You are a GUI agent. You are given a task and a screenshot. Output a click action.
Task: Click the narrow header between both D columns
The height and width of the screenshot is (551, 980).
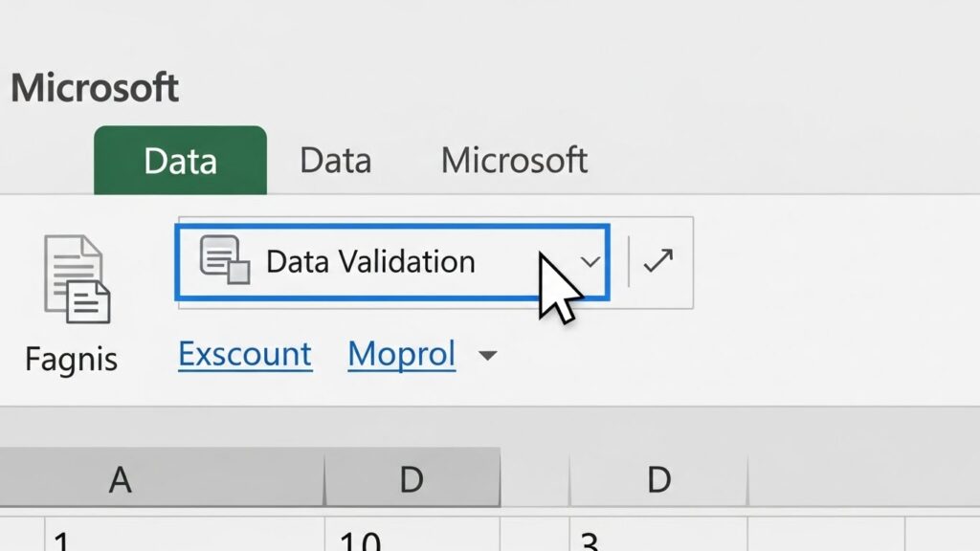click(534, 478)
